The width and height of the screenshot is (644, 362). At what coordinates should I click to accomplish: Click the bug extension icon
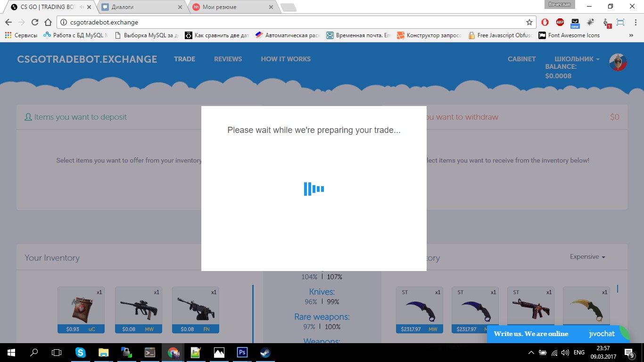pyautogui.click(x=590, y=22)
